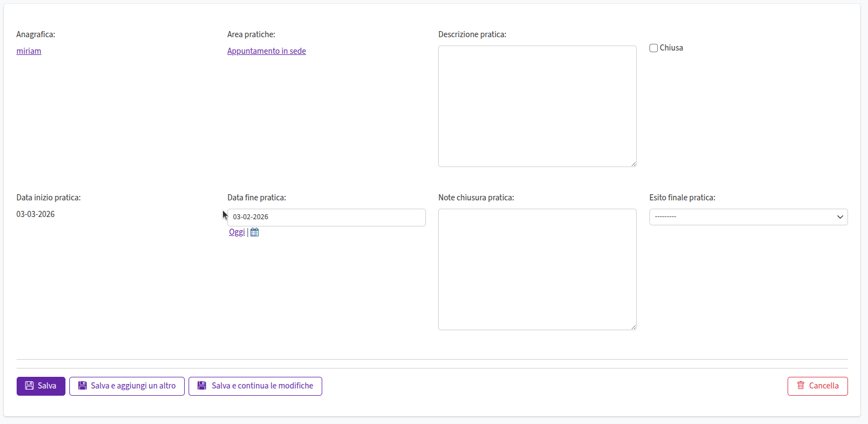Click the 'Descrizione pratica:' field label
The width and height of the screenshot is (868, 424).
click(x=472, y=34)
